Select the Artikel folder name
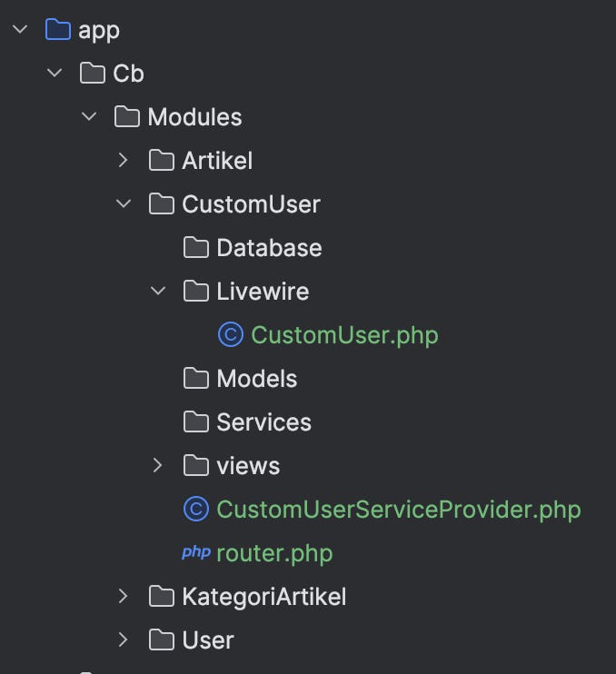The width and height of the screenshot is (616, 674). 217,161
